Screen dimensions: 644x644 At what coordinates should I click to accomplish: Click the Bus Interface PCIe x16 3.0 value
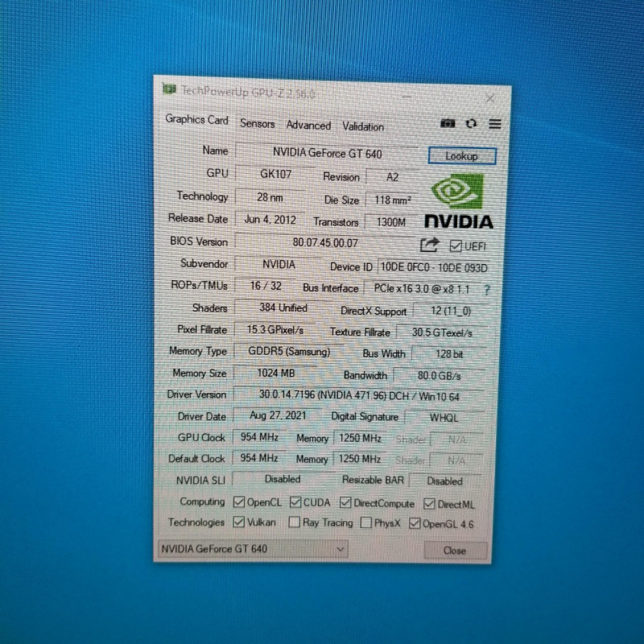tap(421, 289)
